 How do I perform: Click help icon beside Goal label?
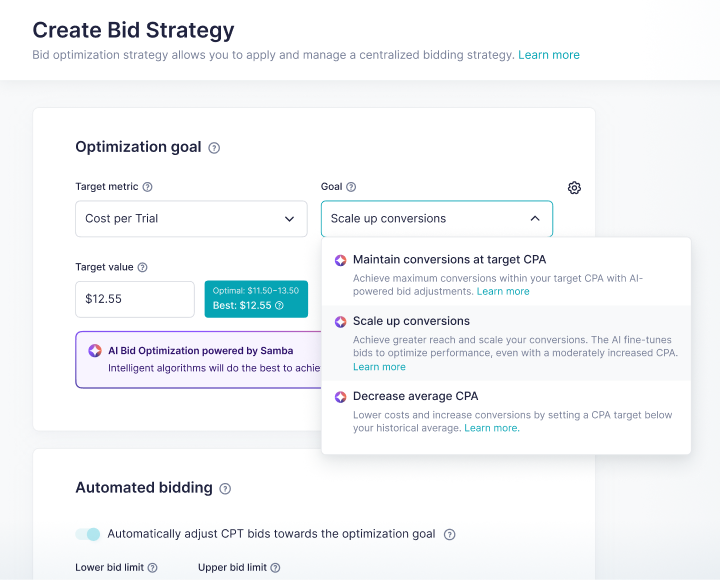[x=351, y=187]
